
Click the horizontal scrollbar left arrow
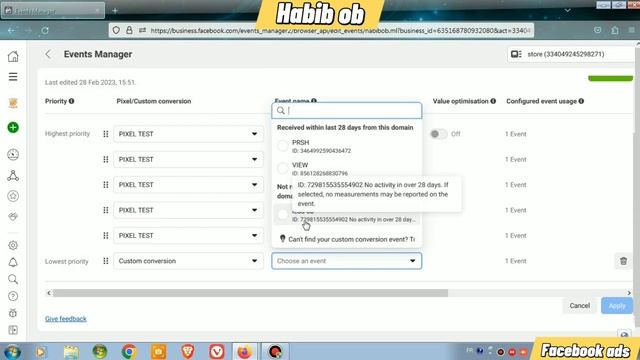coord(49,293)
